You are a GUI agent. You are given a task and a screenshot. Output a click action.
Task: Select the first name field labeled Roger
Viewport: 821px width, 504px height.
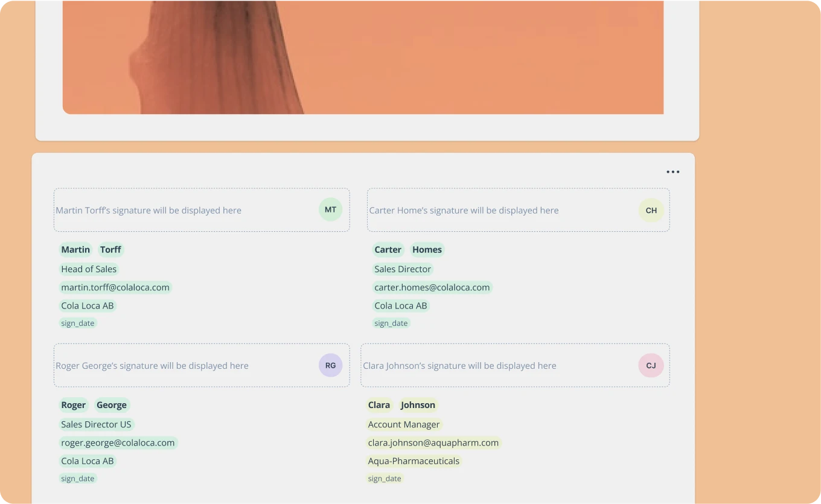[x=73, y=404]
